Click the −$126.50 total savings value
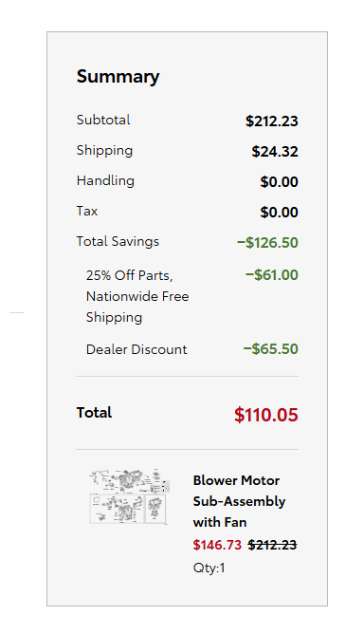 (x=267, y=243)
